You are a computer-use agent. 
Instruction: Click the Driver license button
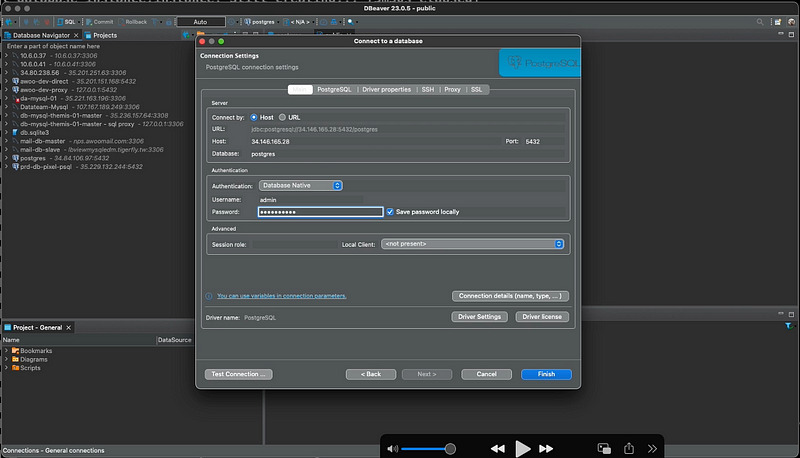(542, 317)
